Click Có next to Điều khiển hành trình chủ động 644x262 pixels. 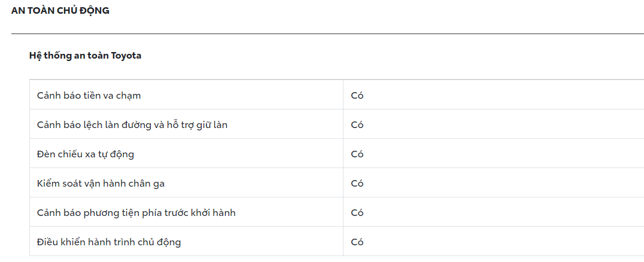(x=357, y=242)
